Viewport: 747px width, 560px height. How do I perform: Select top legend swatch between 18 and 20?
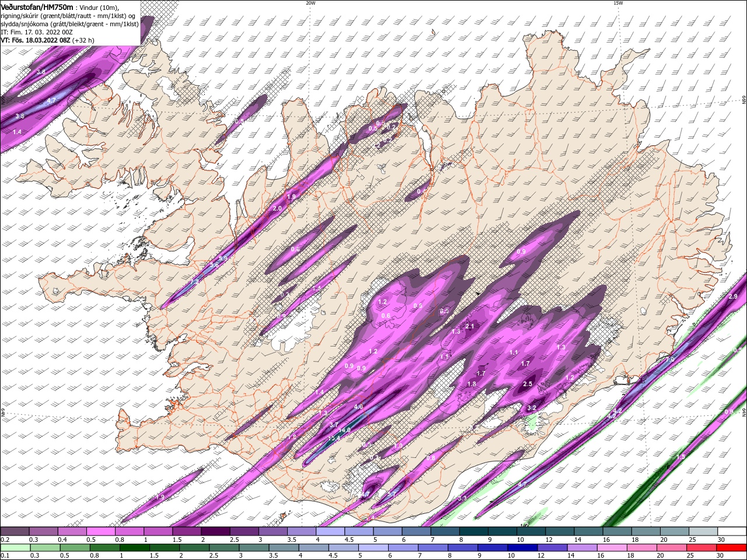pos(646,531)
